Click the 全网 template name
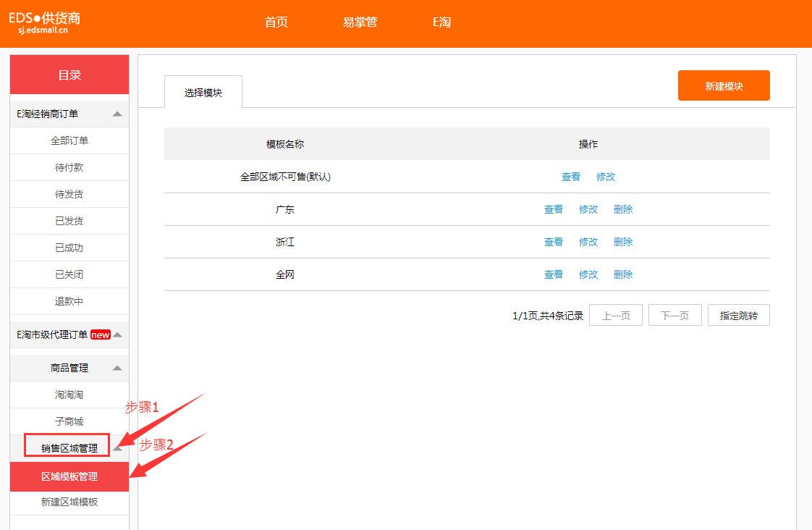Viewport: 812px width, 530px height. pos(285,274)
